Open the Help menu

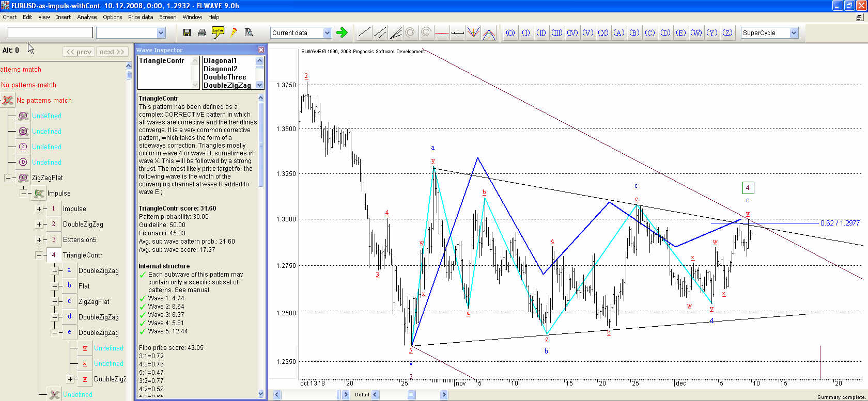click(x=214, y=17)
